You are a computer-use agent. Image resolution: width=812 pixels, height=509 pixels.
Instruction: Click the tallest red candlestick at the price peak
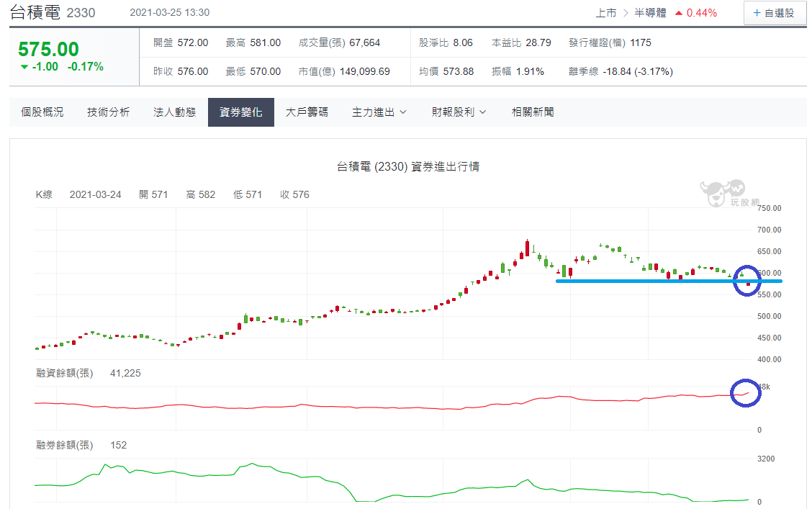(527, 248)
